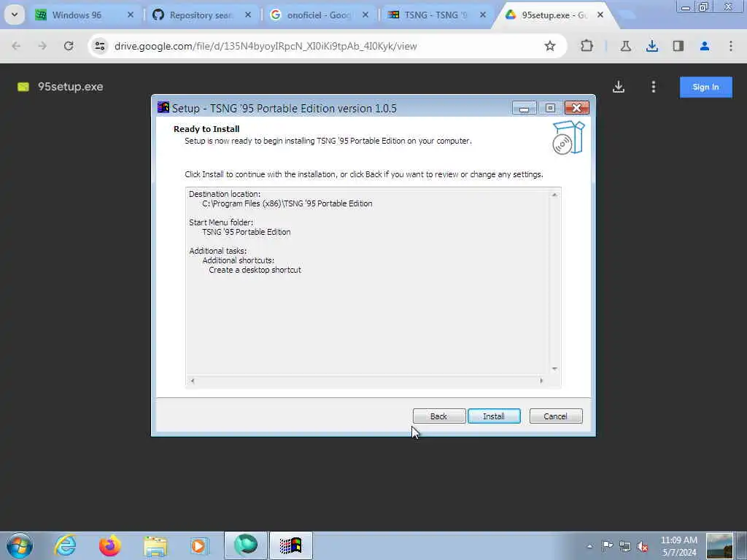Open Drive more actions three-dot menu
This screenshot has width=747, height=560.
(x=653, y=87)
